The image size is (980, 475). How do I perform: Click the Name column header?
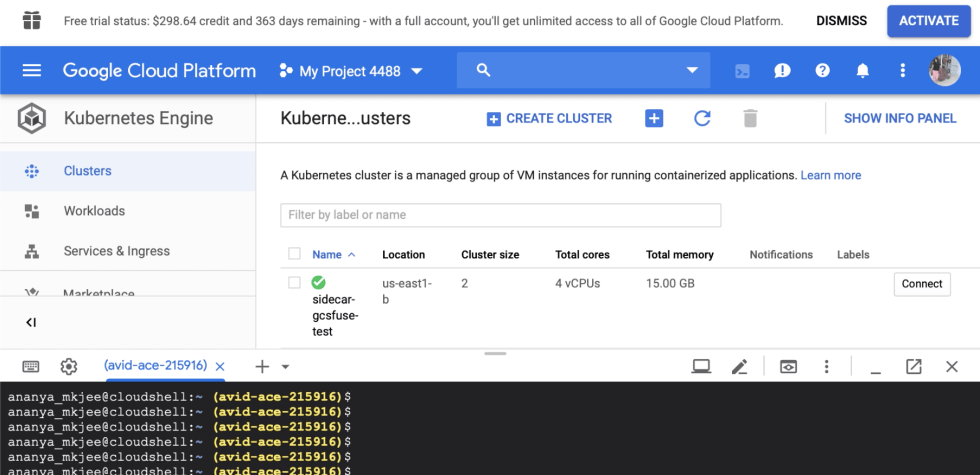pos(327,254)
